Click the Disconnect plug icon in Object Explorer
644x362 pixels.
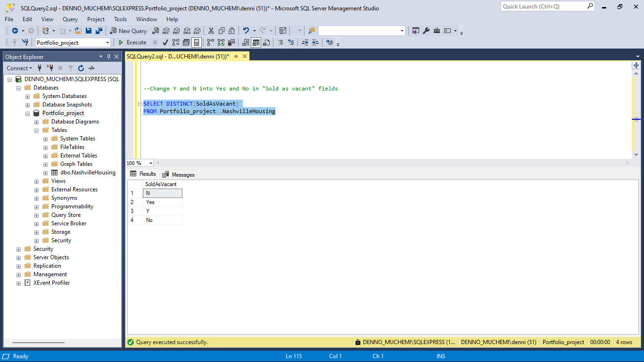pos(50,68)
